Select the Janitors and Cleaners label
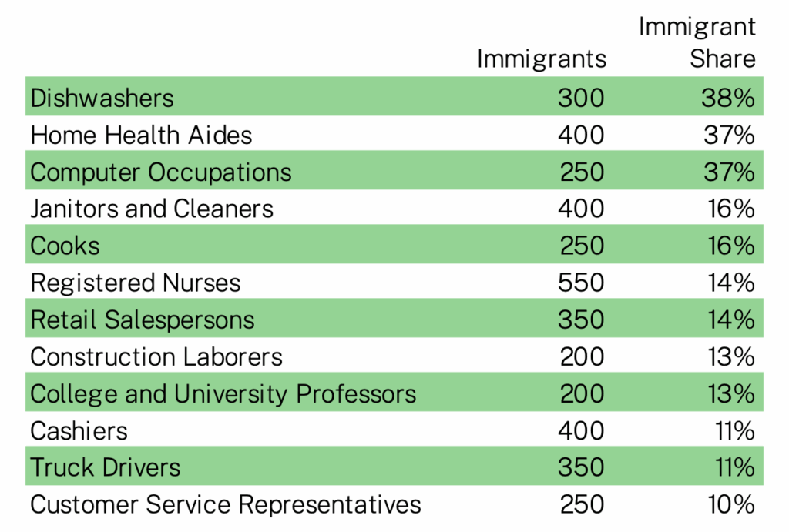 [x=152, y=209]
